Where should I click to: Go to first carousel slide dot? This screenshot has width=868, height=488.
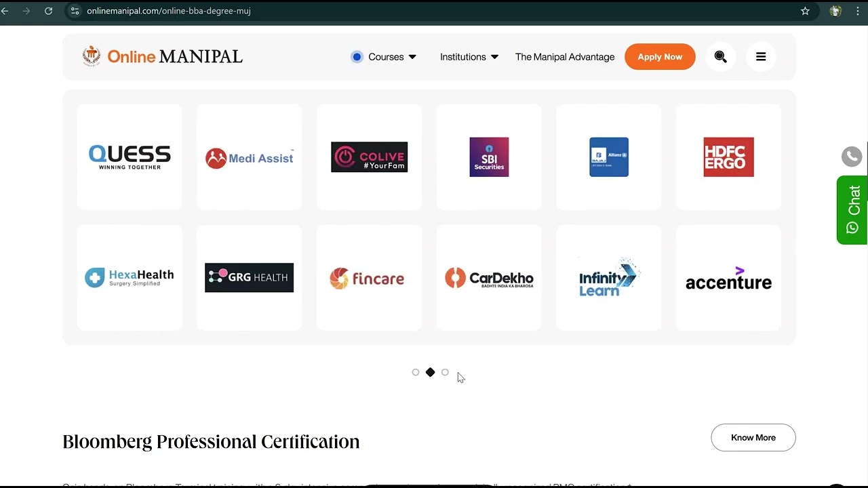[416, 372]
